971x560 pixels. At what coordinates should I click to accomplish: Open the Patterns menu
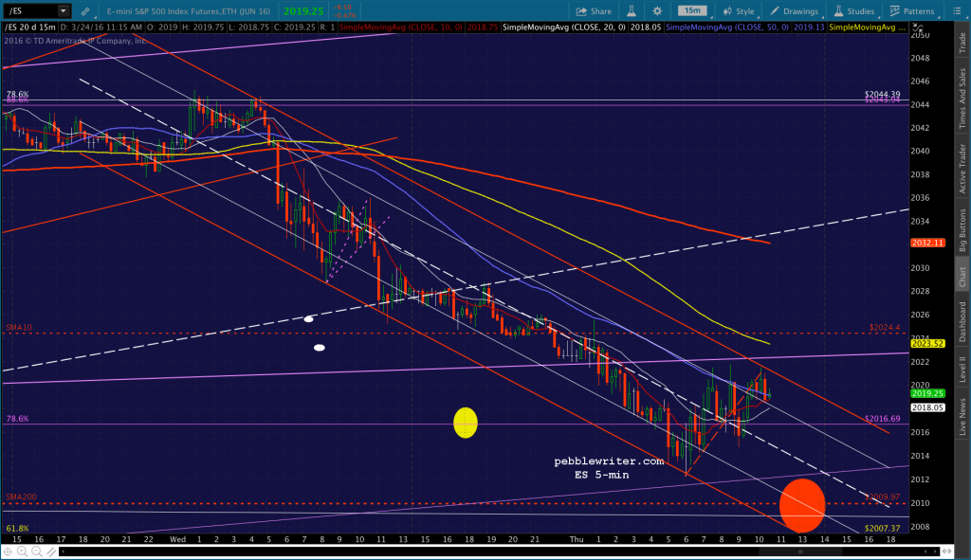[x=911, y=11]
